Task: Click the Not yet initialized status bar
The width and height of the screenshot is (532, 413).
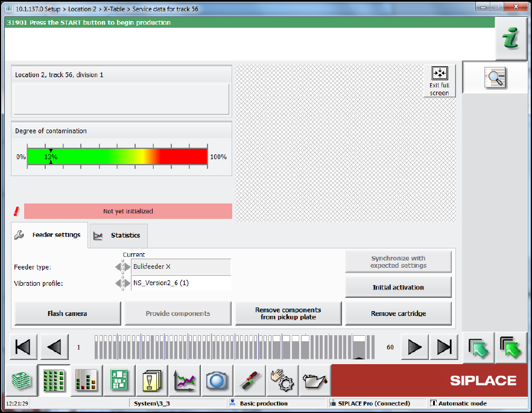Action: click(128, 211)
